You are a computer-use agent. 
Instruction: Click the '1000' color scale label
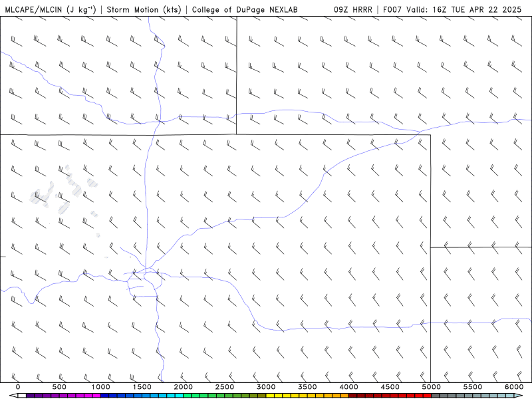[101, 387]
